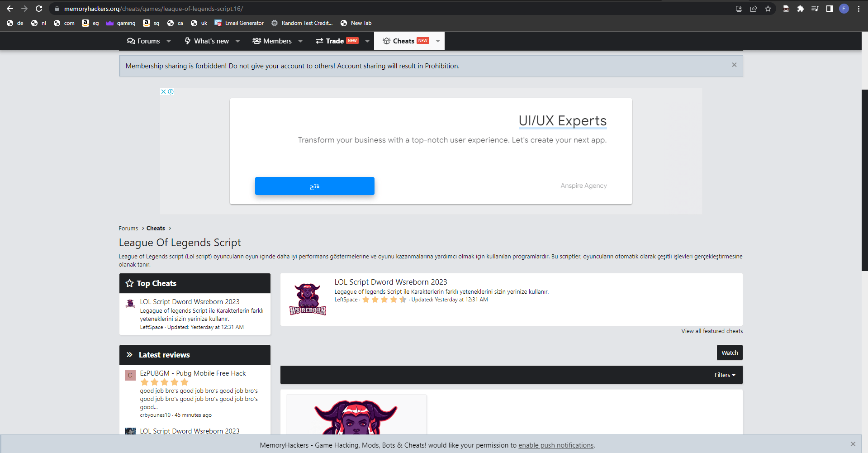Open 'gaming' bookmark
The width and height of the screenshot is (868, 453).
pos(121,23)
